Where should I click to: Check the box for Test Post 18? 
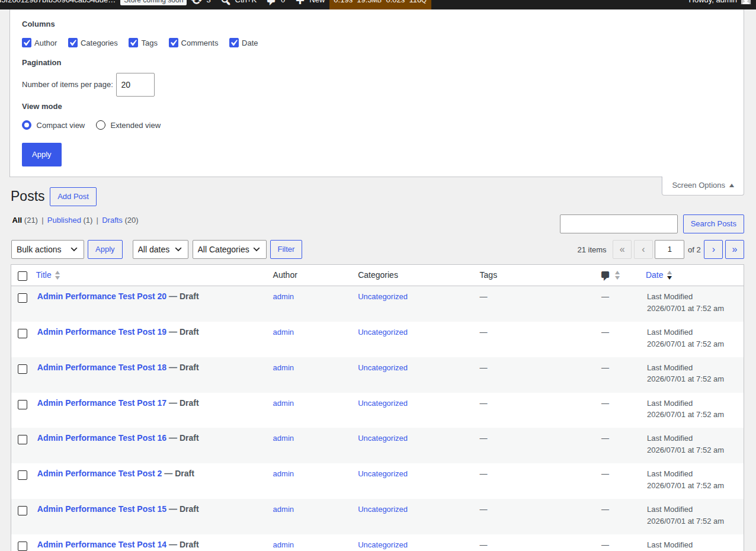pyautogui.click(x=23, y=369)
